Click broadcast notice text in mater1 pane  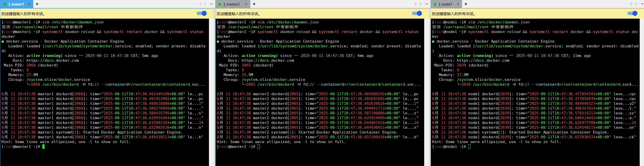[23, 14]
